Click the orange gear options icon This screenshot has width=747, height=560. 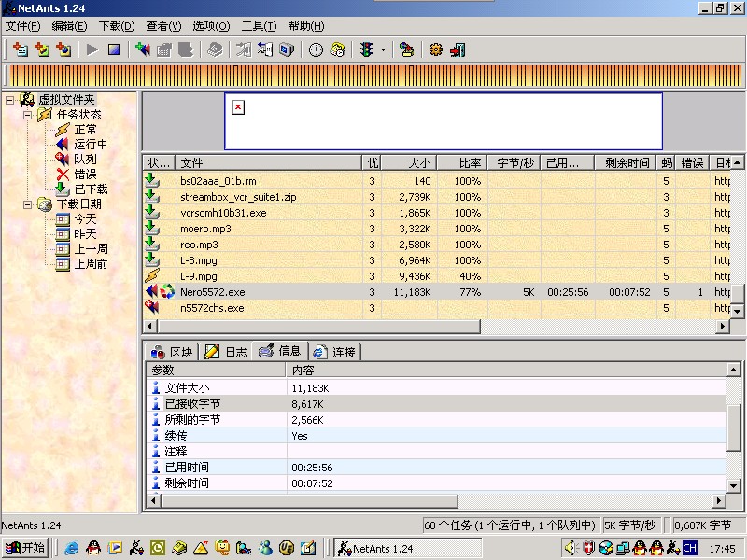point(435,49)
